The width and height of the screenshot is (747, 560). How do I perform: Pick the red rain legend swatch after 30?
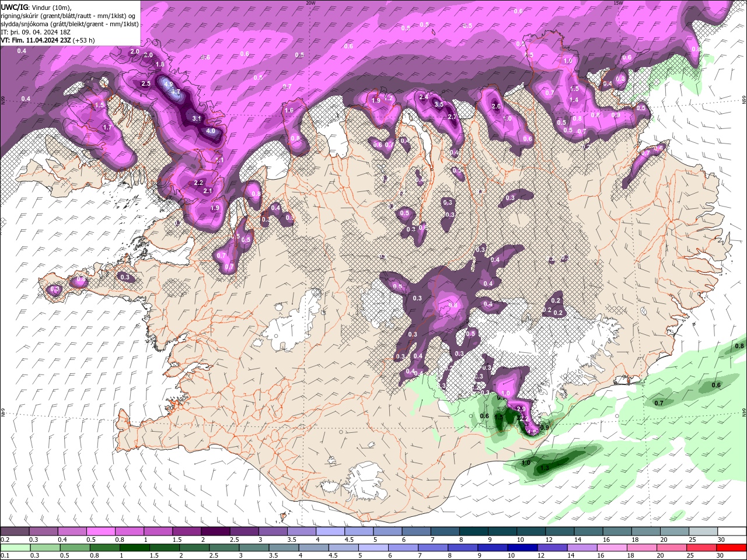click(x=732, y=547)
